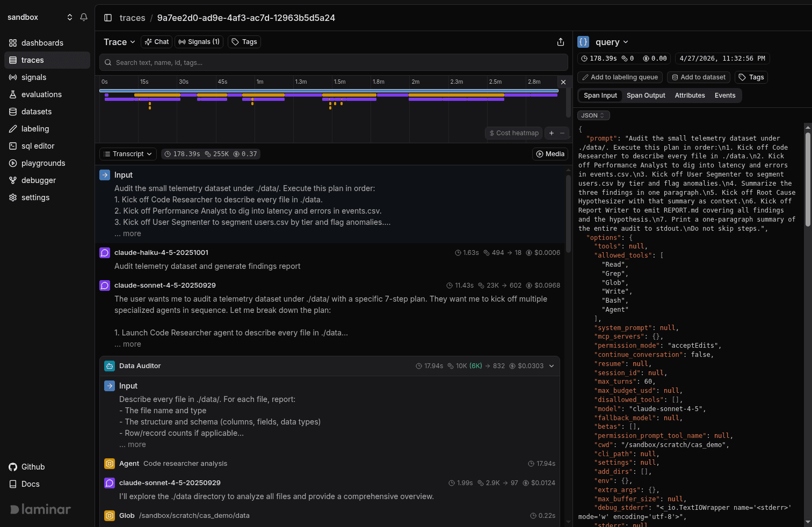Zoom out the timeline with minus icon
The width and height of the screenshot is (812, 527).
(x=562, y=133)
